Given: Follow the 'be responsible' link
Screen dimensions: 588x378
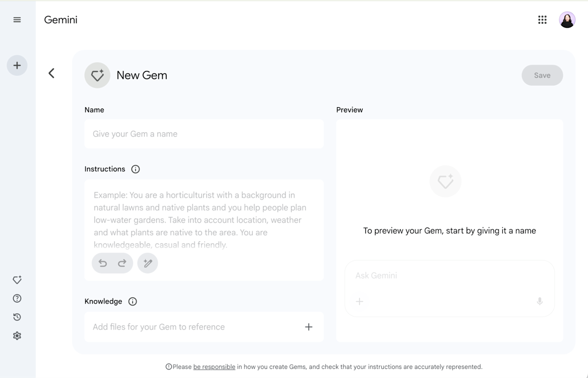Looking at the screenshot, I should pos(214,367).
